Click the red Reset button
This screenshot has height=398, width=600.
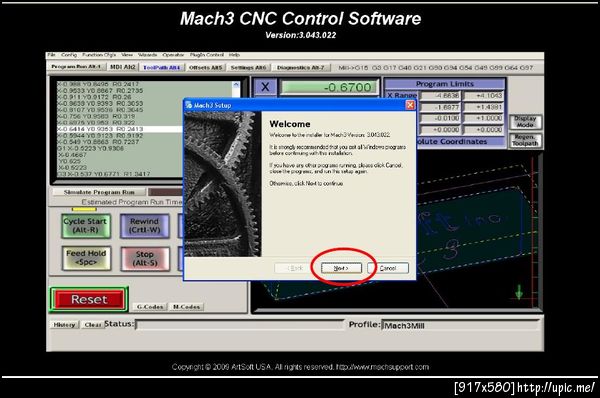click(x=90, y=299)
